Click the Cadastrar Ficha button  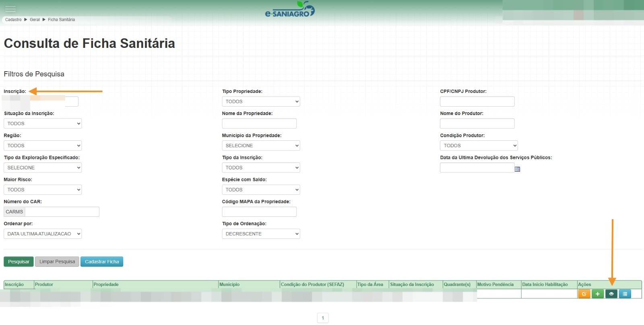pos(102,261)
